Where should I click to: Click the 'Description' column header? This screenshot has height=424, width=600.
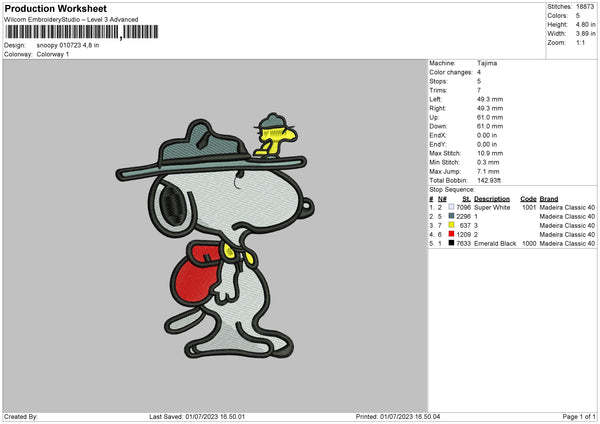click(x=492, y=199)
